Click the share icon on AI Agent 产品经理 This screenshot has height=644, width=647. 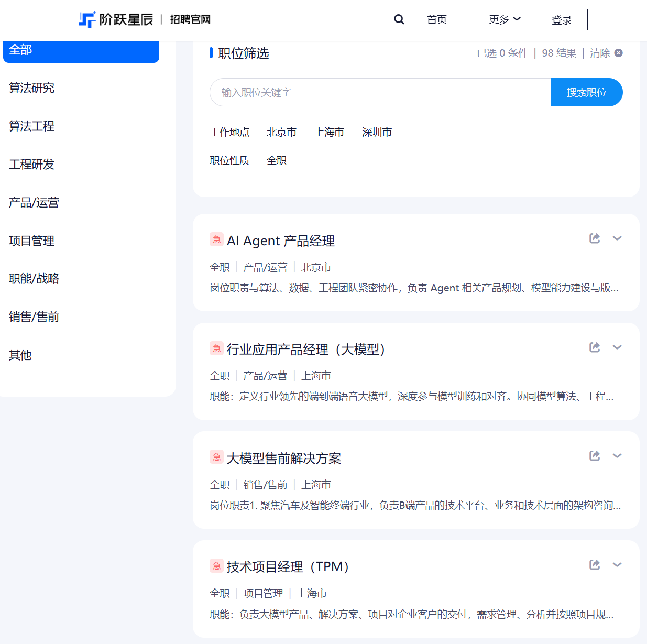point(595,238)
